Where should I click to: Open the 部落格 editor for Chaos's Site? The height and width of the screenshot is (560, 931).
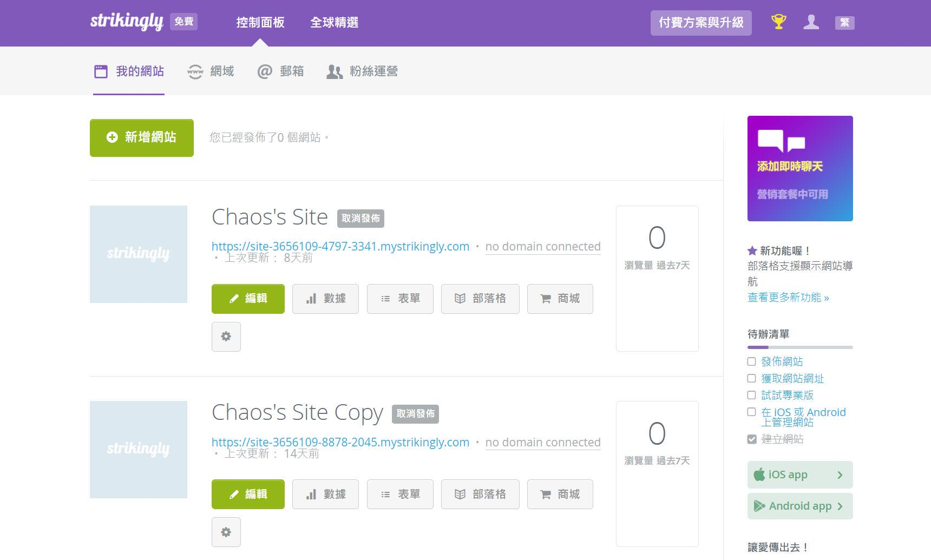point(480,299)
